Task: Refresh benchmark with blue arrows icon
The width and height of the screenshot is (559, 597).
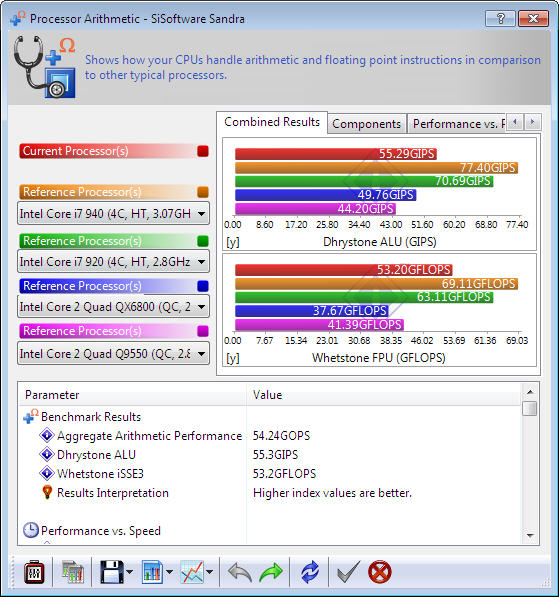Action: 310,572
